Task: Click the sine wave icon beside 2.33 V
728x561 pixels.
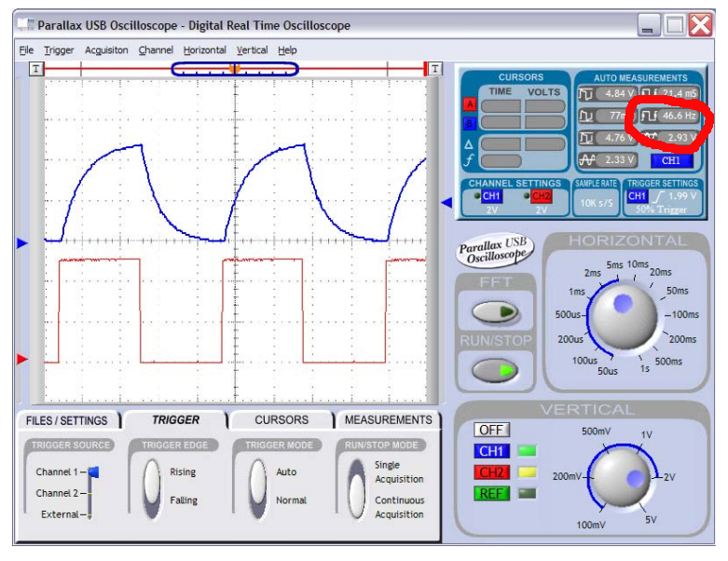Action: [586, 160]
